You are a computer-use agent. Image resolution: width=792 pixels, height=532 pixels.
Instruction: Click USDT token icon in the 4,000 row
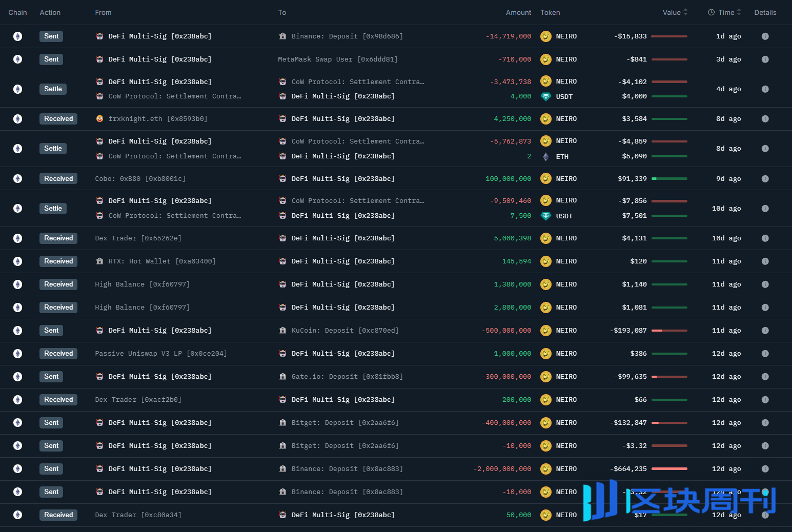pyautogui.click(x=546, y=96)
